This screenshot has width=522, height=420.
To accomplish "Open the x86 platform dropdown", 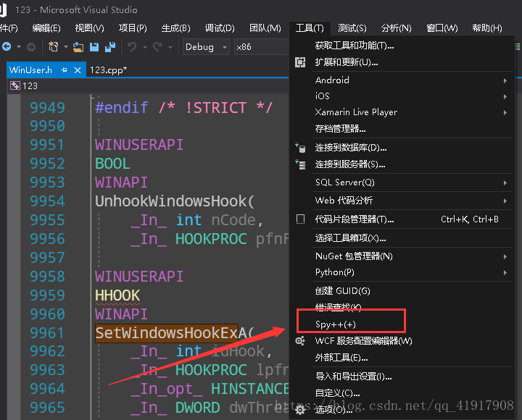I will tap(261, 47).
